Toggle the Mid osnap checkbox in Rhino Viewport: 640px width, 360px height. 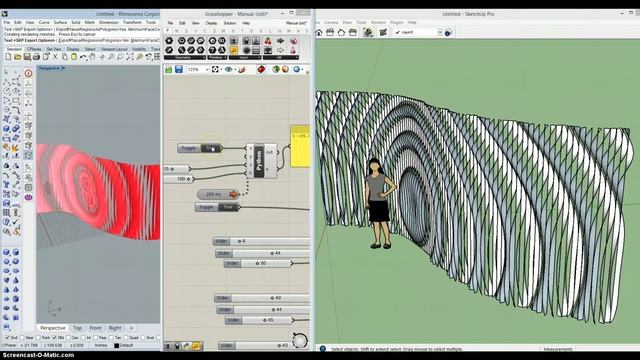[54, 338]
